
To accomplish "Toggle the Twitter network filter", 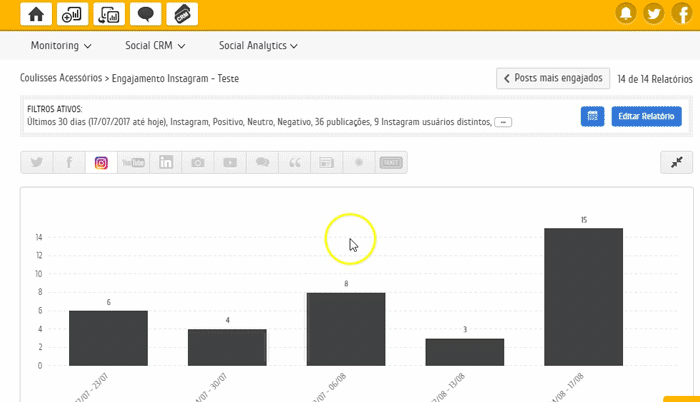I will pos(36,163).
